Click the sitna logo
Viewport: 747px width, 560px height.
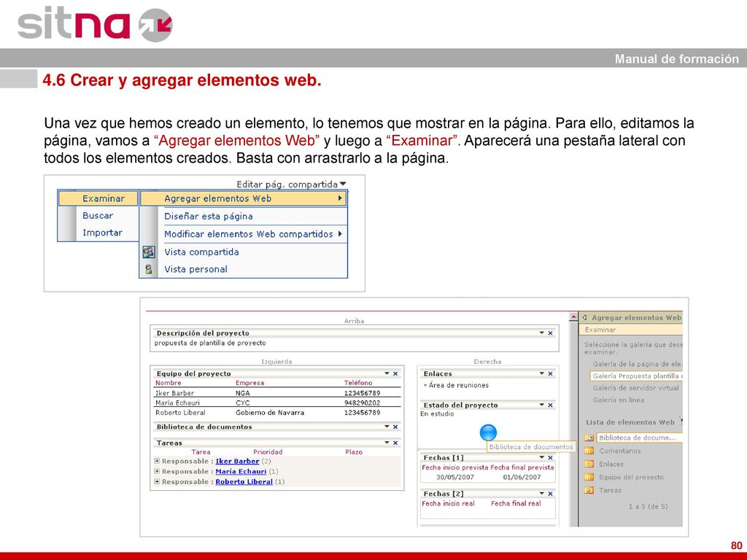95,24
